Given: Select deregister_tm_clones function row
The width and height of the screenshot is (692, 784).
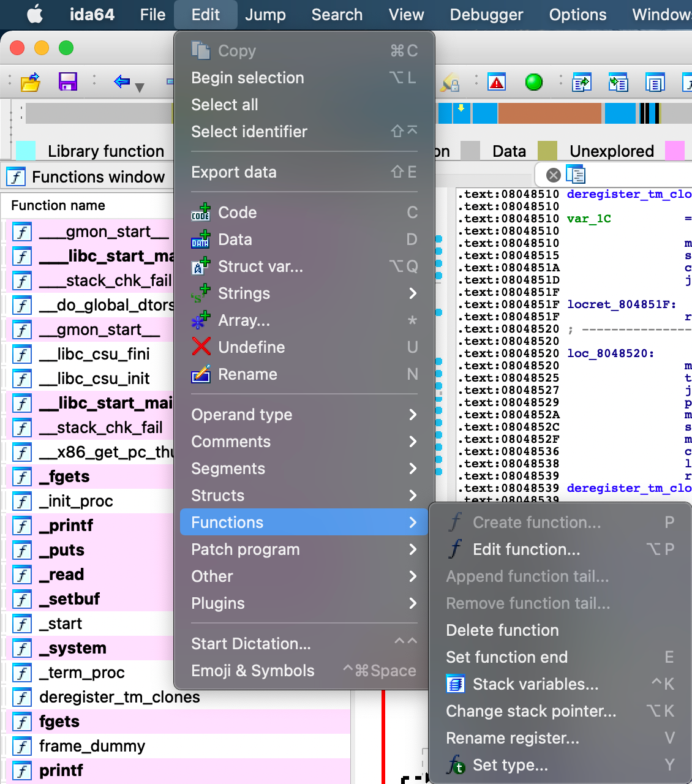Looking at the screenshot, I should [119, 697].
